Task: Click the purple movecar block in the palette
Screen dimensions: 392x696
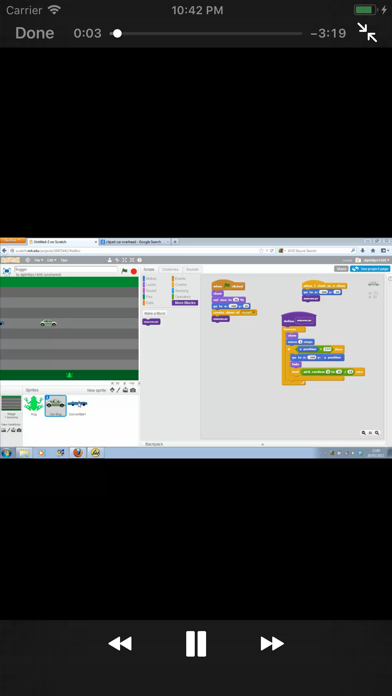Action: pos(151,322)
